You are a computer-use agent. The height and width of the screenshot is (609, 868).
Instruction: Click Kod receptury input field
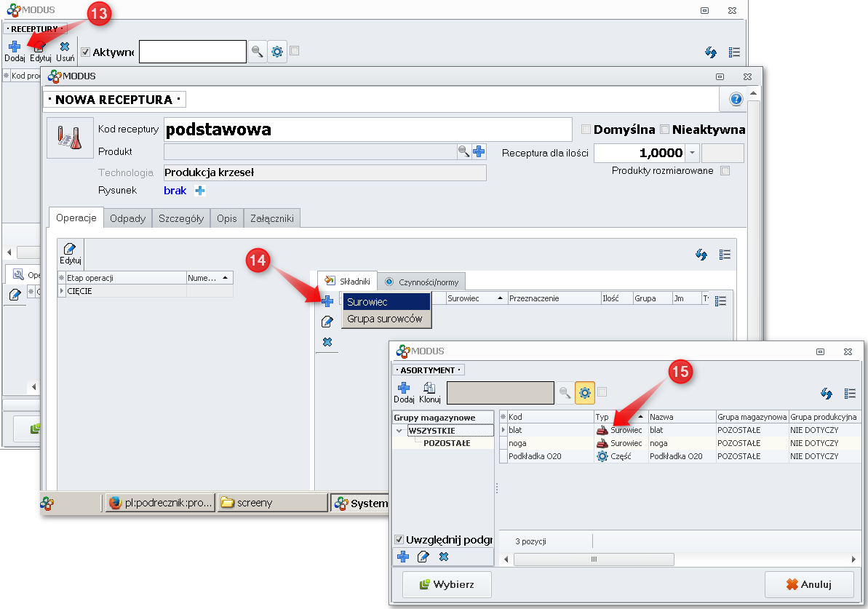(367, 130)
